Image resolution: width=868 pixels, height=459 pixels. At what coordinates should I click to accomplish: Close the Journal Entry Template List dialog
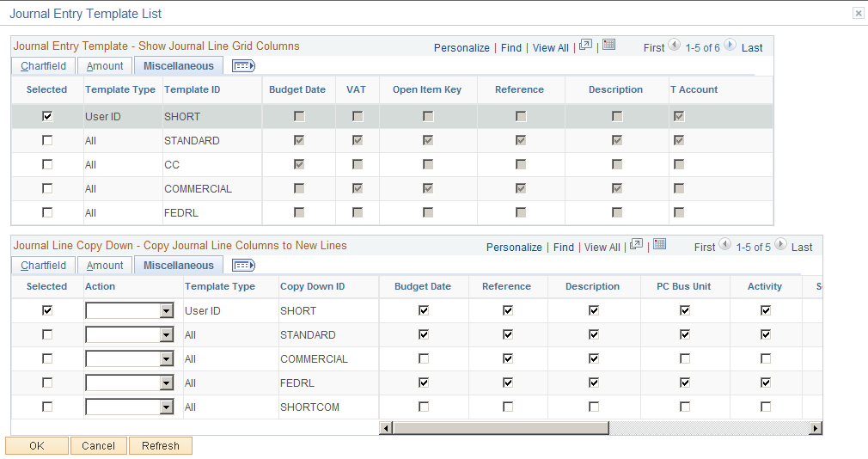click(x=858, y=14)
